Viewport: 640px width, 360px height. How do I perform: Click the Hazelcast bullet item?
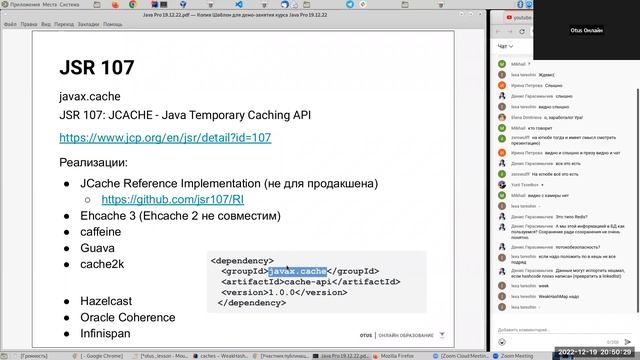point(106,301)
